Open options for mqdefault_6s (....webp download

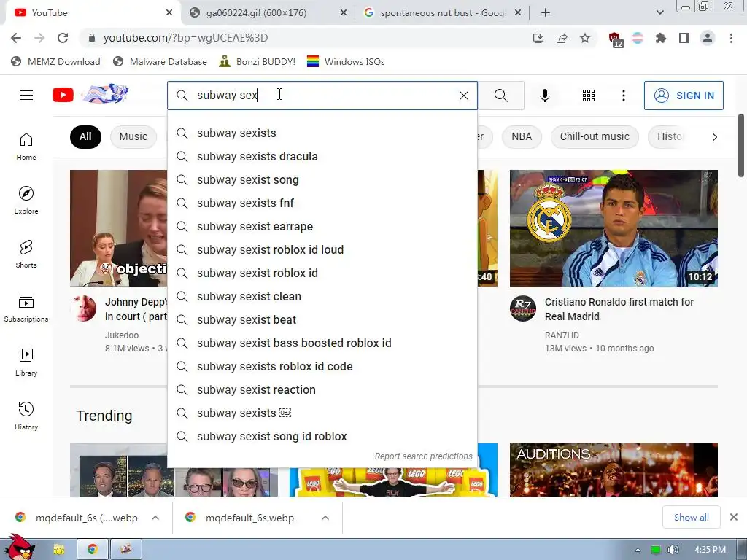click(155, 518)
